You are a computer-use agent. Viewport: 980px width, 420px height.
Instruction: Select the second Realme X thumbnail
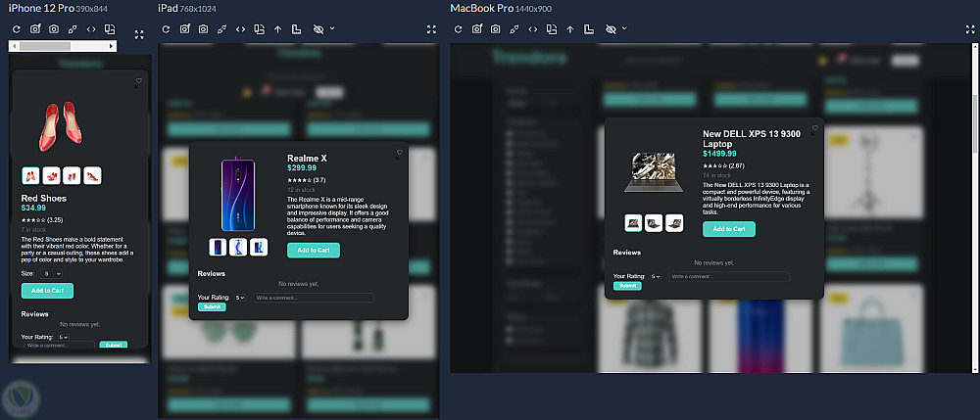[x=238, y=247]
